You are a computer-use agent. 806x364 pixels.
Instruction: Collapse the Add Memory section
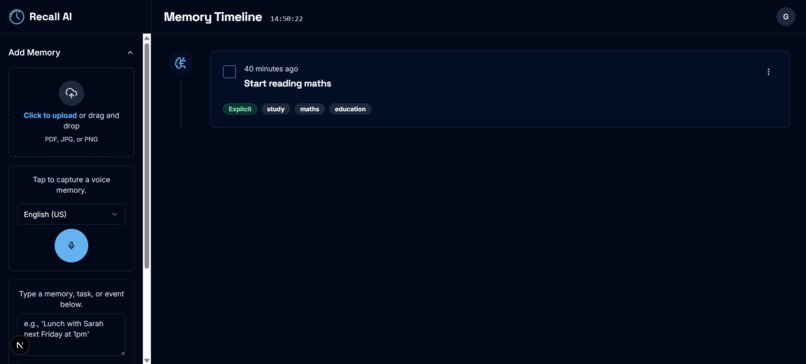click(130, 52)
